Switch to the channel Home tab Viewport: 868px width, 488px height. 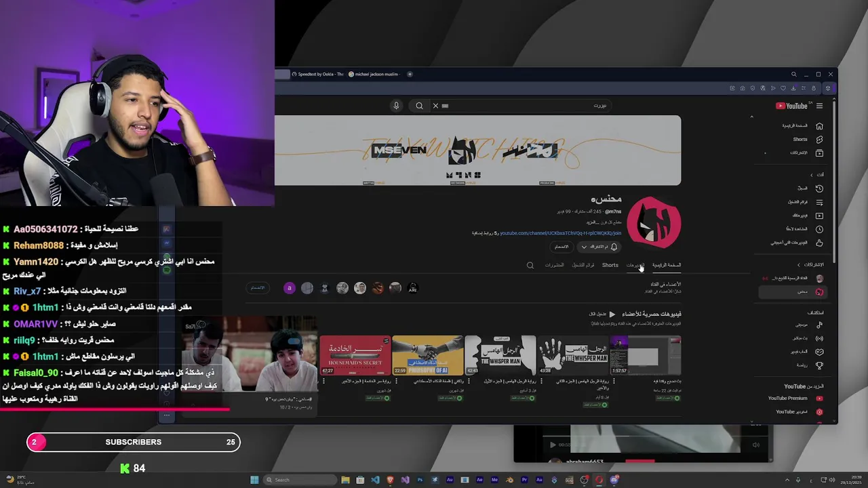coord(667,265)
